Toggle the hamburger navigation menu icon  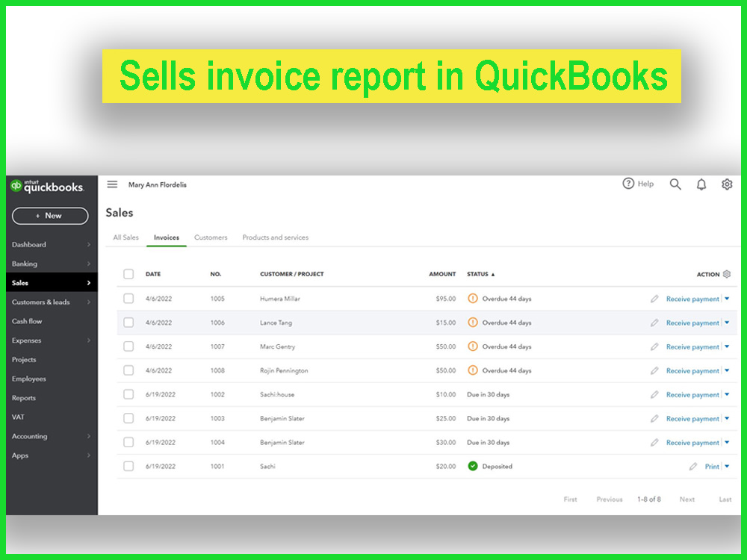pos(112,184)
